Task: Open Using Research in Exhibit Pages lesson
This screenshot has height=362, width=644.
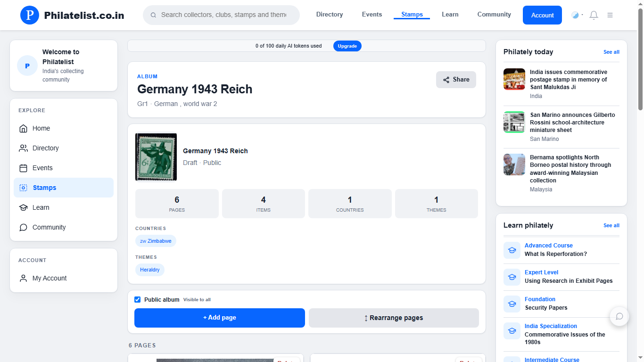Action: [569, 281]
